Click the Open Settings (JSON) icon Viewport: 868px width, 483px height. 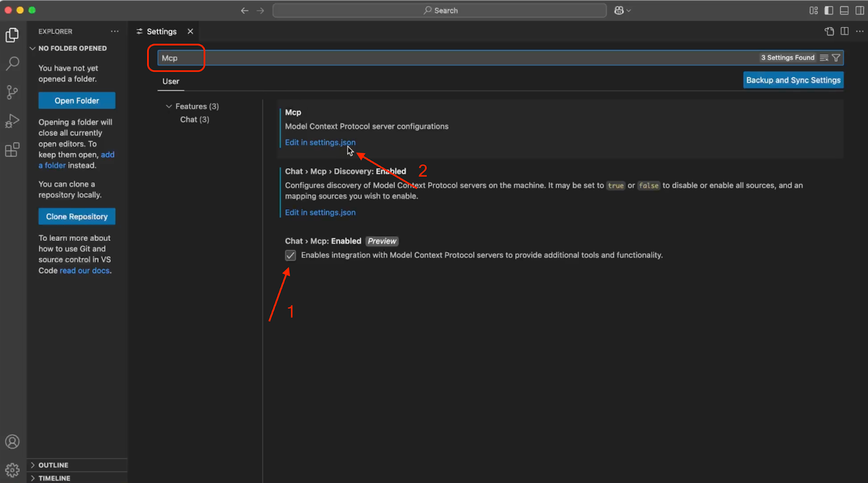click(829, 31)
